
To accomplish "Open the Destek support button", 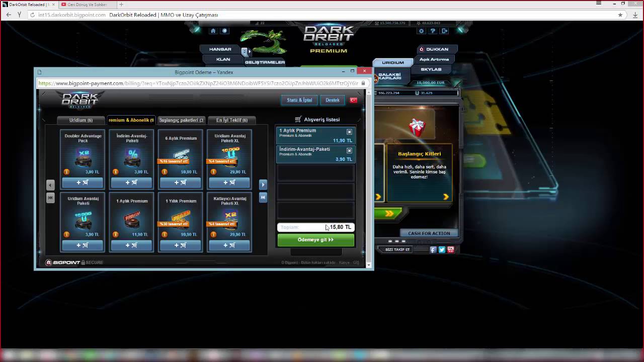I will coord(333,100).
